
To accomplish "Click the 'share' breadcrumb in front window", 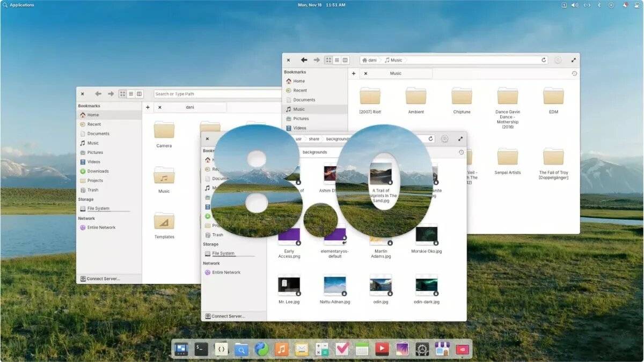I will coord(314,139).
